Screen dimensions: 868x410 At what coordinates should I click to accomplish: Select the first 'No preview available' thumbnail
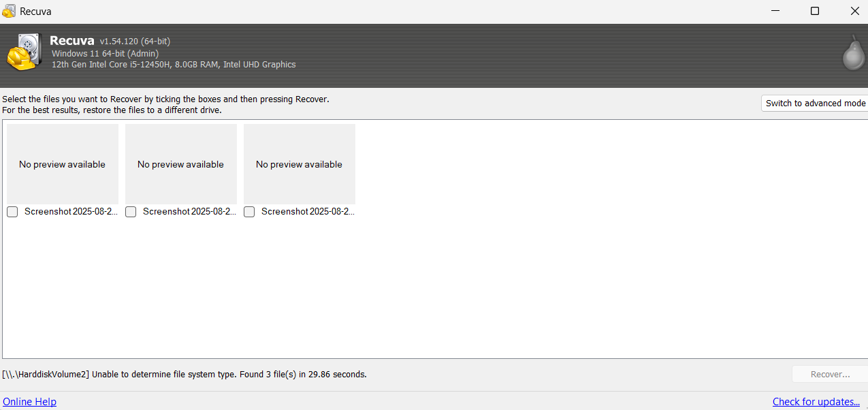coord(63,163)
